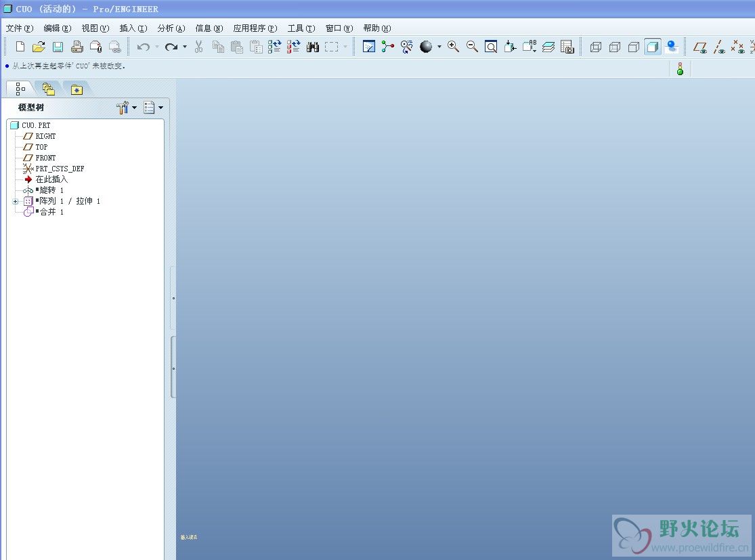The height and width of the screenshot is (560, 755).
Task: Open the View Manager icon
Action: [567, 47]
